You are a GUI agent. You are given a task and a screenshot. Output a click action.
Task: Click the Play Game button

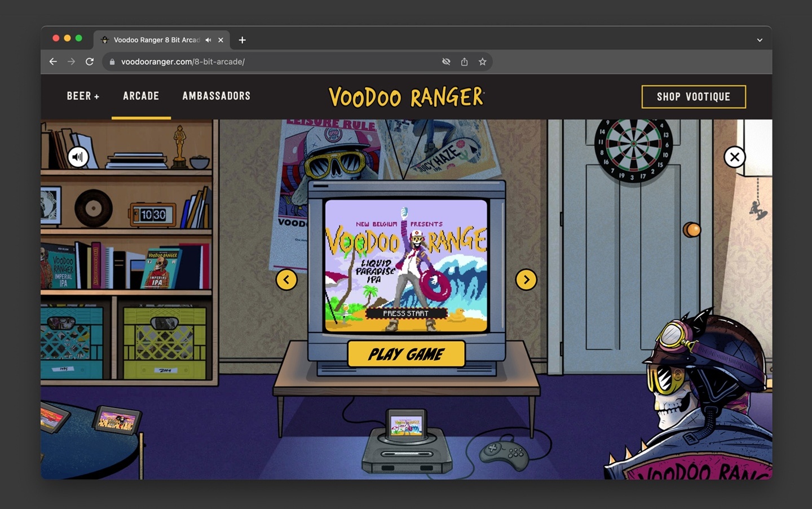pyautogui.click(x=406, y=354)
